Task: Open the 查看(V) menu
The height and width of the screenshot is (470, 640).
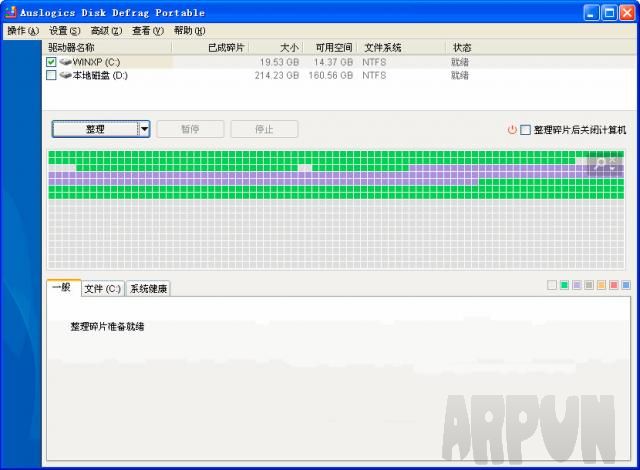Action: (x=148, y=31)
